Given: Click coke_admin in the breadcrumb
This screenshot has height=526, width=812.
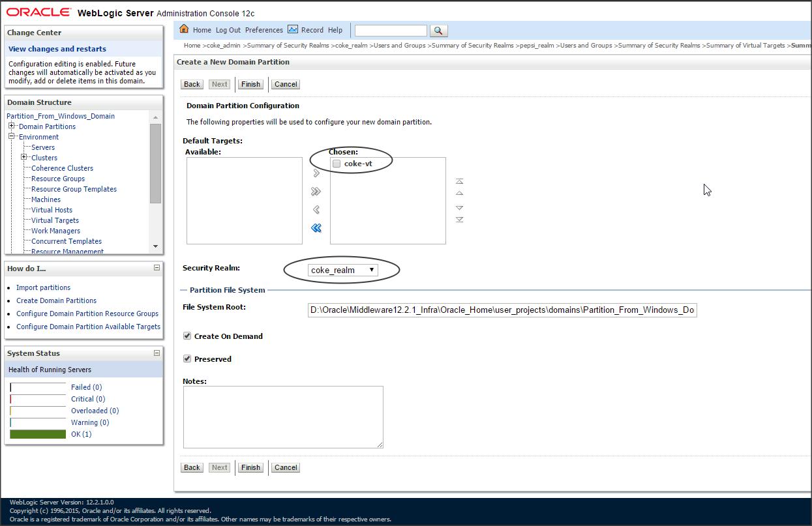Looking at the screenshot, I should (224, 46).
